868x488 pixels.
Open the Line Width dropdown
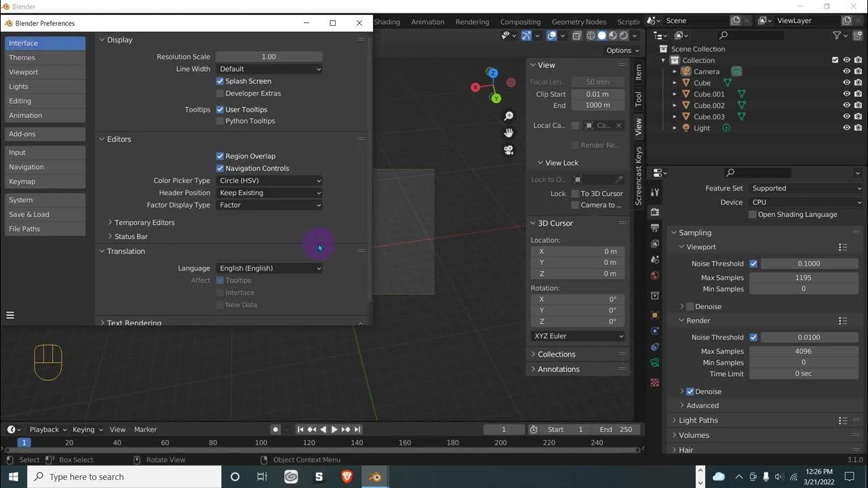pos(269,69)
